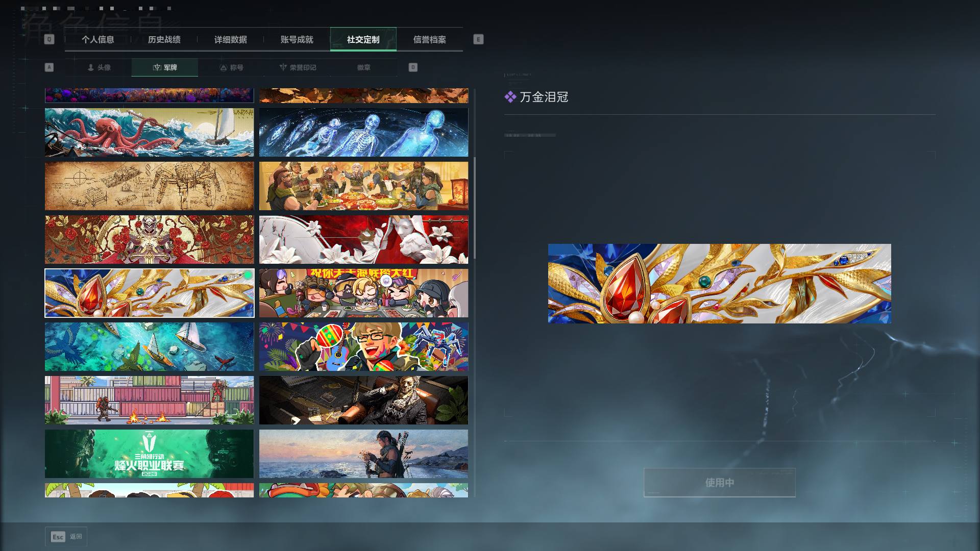980x551 pixels.
Task: Click the Q previous-tab key icon
Action: pos(49,39)
